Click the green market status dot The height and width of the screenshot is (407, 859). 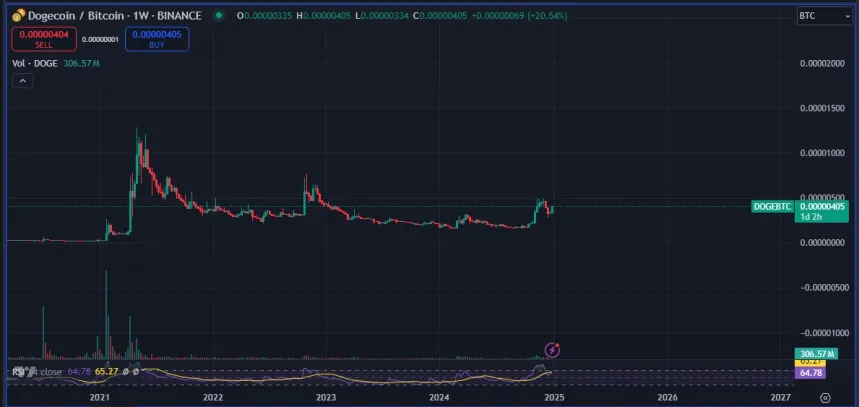pyautogui.click(x=219, y=15)
